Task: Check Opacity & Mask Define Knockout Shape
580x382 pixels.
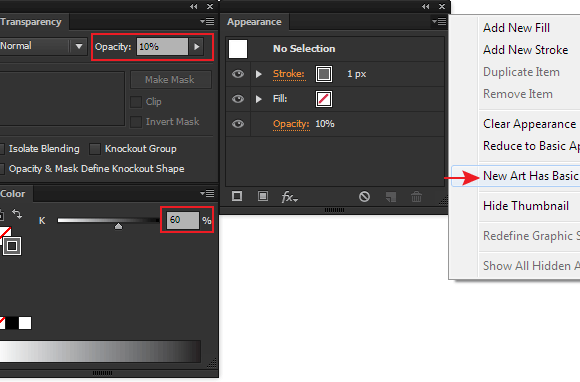Action: click(x=2, y=169)
